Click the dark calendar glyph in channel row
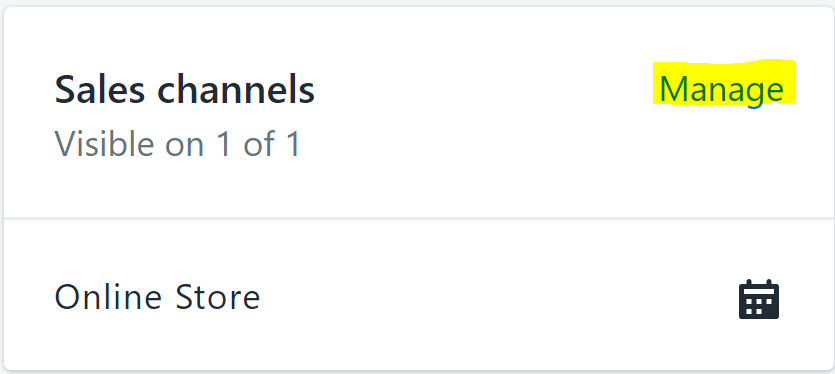This screenshot has width=835, height=374. (759, 299)
